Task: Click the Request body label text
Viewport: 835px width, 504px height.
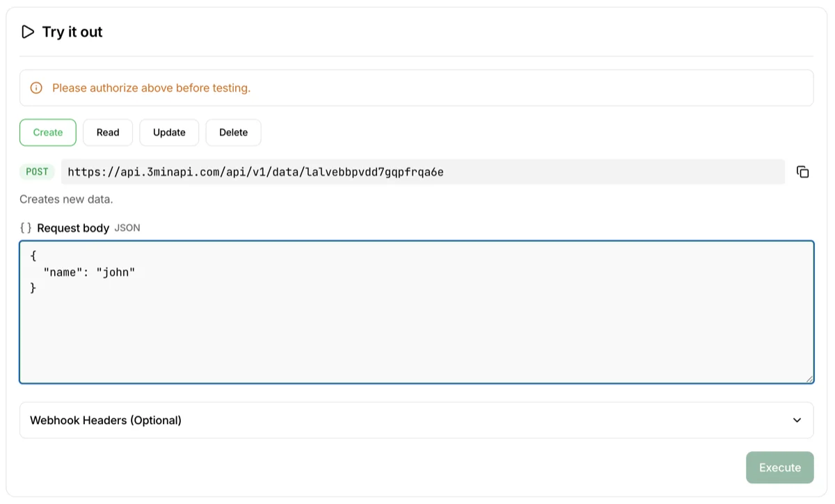Action: pos(73,228)
